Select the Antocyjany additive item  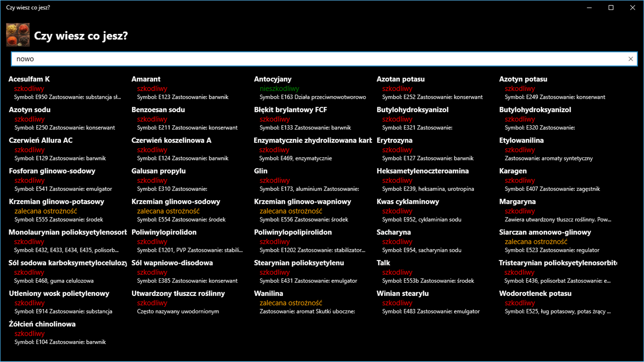[x=312, y=88]
